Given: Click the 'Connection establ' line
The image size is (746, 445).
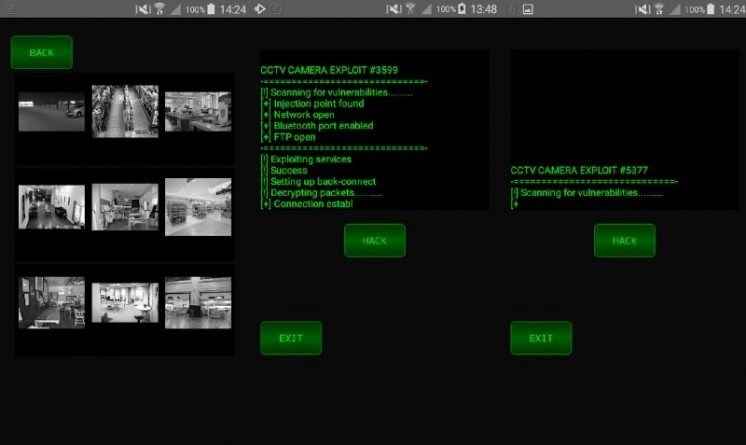Looking at the screenshot, I should (307, 204).
